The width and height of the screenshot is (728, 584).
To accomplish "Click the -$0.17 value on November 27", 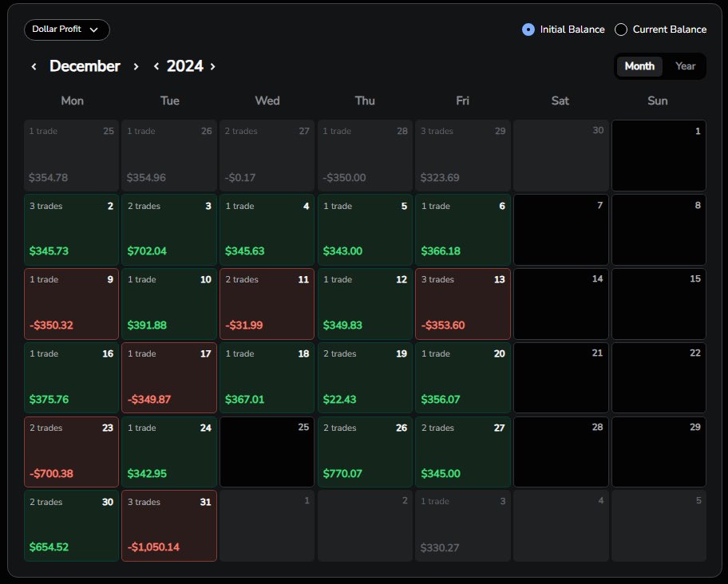I will pyautogui.click(x=240, y=178).
